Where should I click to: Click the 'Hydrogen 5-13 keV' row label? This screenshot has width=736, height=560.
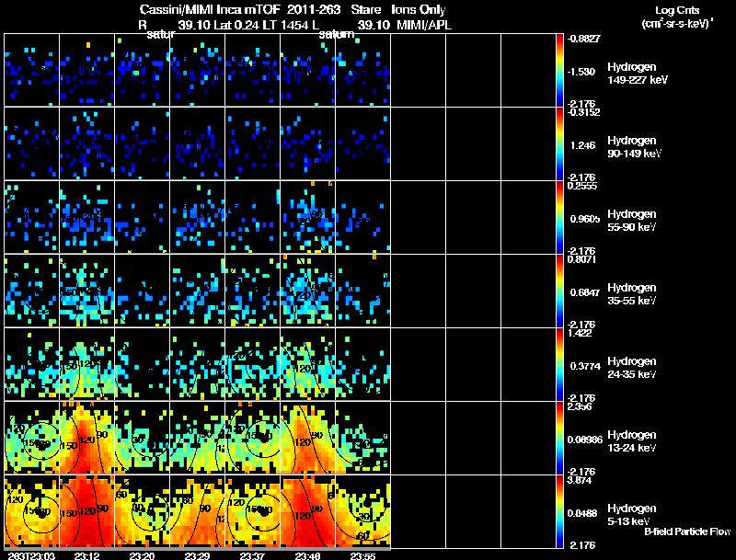pos(632,515)
